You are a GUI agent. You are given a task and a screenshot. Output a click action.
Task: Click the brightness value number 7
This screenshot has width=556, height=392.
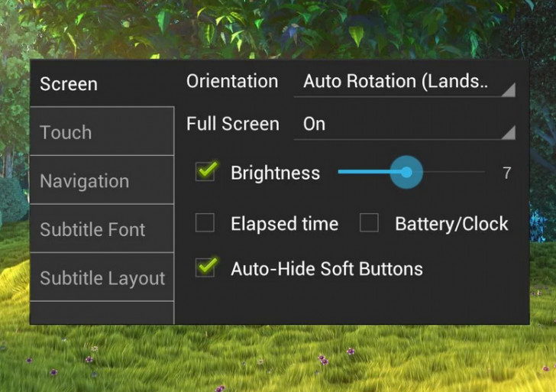pyautogui.click(x=506, y=173)
